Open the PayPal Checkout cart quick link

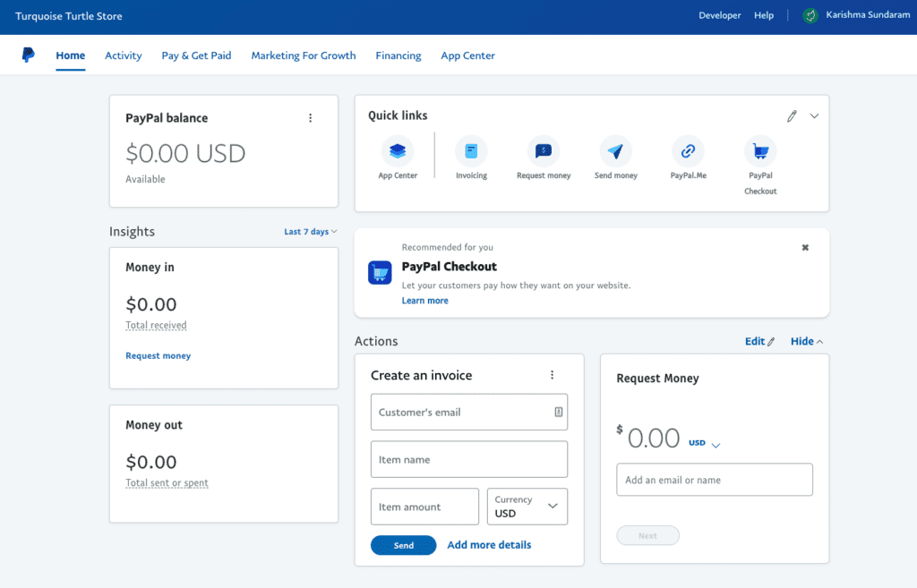click(760, 151)
